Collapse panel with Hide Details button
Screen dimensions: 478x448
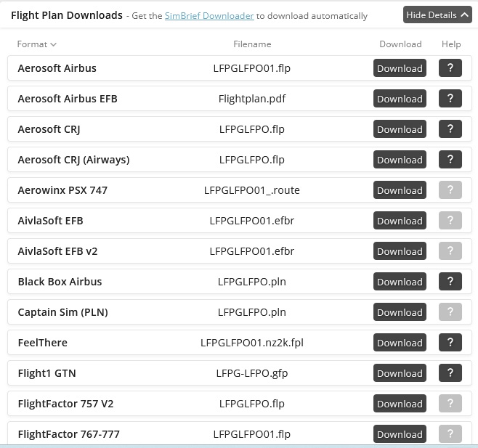437,15
